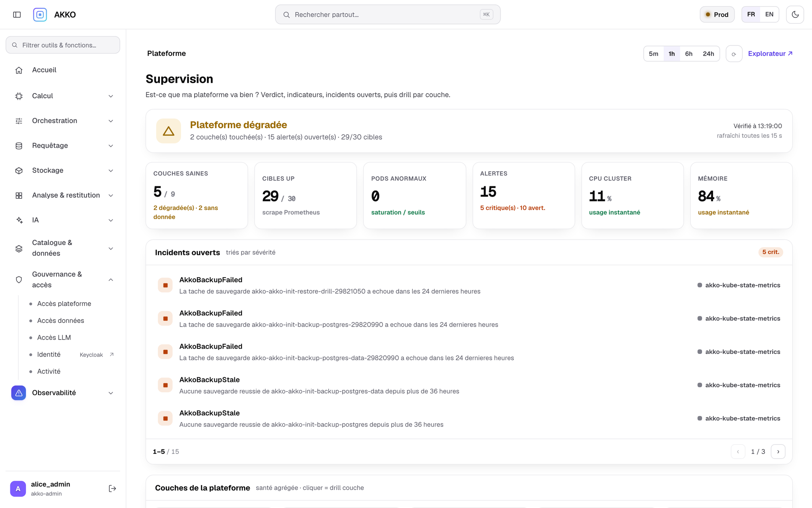Click severity icon of last AkkoBackupStale incident
812x508 pixels.
[x=165, y=418]
